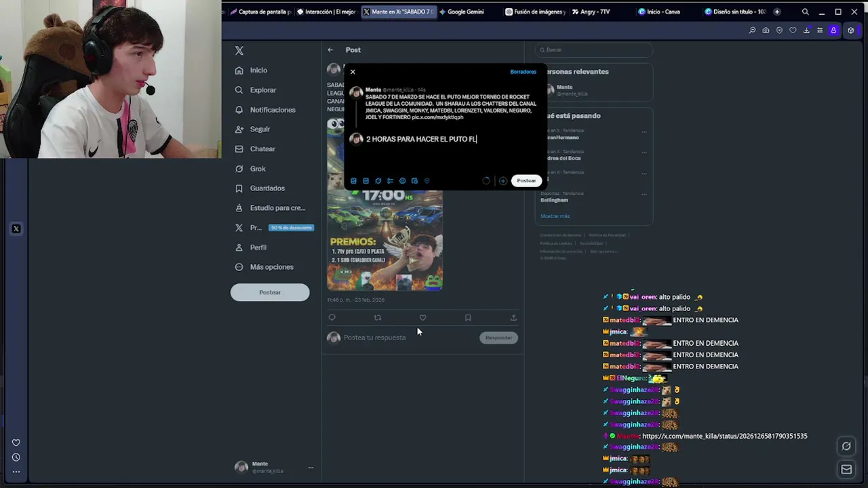Open Premium 50% de descuento item

[274, 228]
